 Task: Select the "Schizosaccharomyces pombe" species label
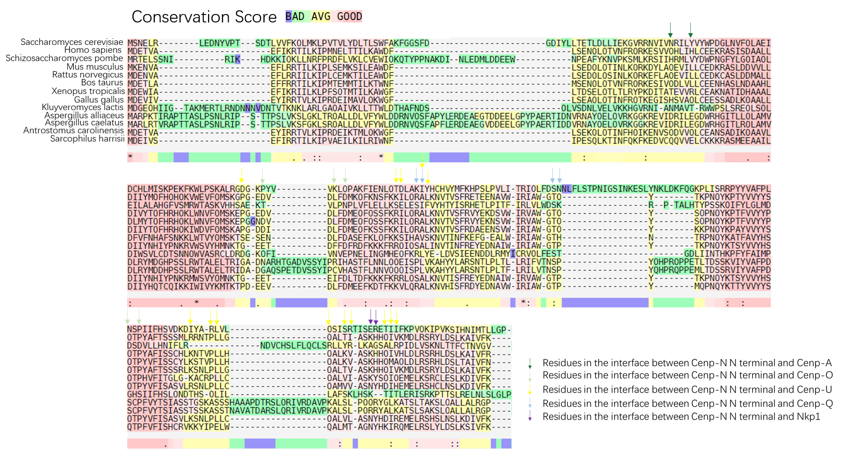[65, 58]
